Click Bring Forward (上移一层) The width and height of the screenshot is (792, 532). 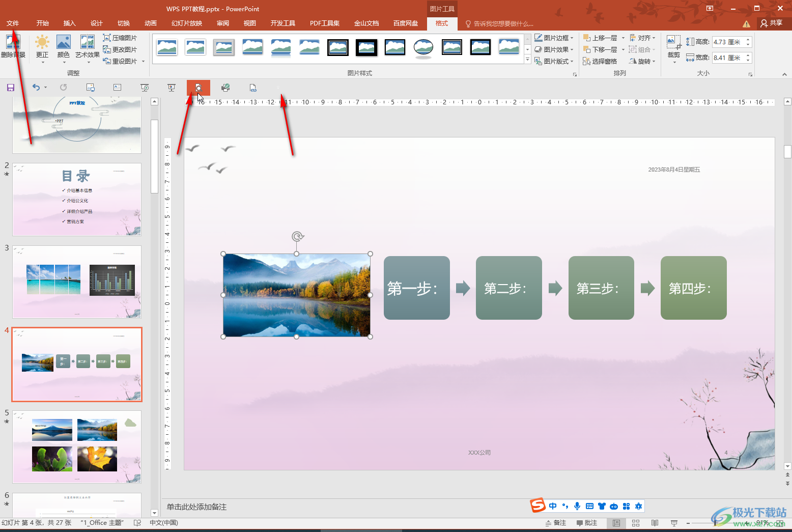[x=600, y=38]
